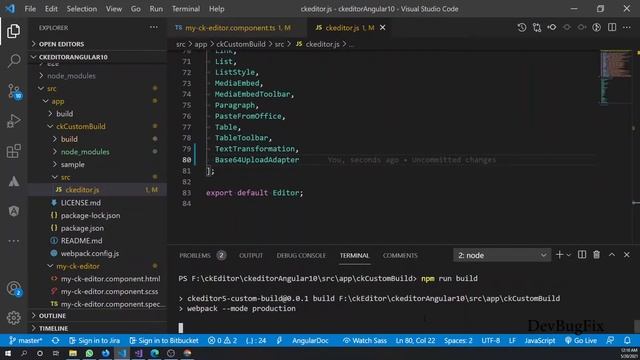Screen dimensions: 640x360
Task: Close the ckeditor.js editor tab
Action: pos(382,27)
